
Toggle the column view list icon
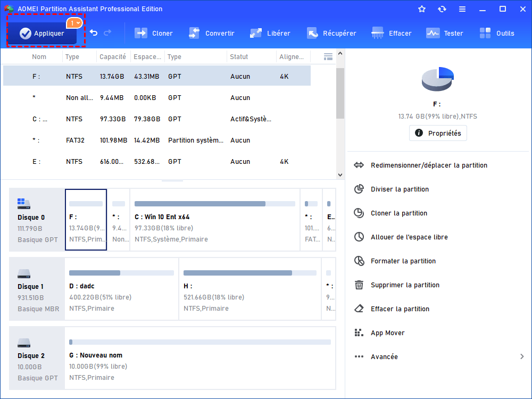click(x=328, y=57)
